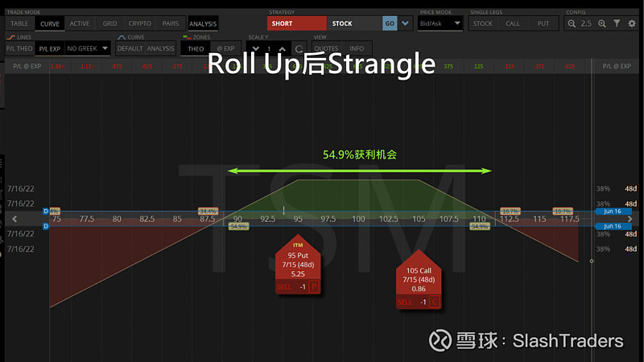Click SELL on the 95 Put card
The image size is (644, 362).
coord(284,286)
